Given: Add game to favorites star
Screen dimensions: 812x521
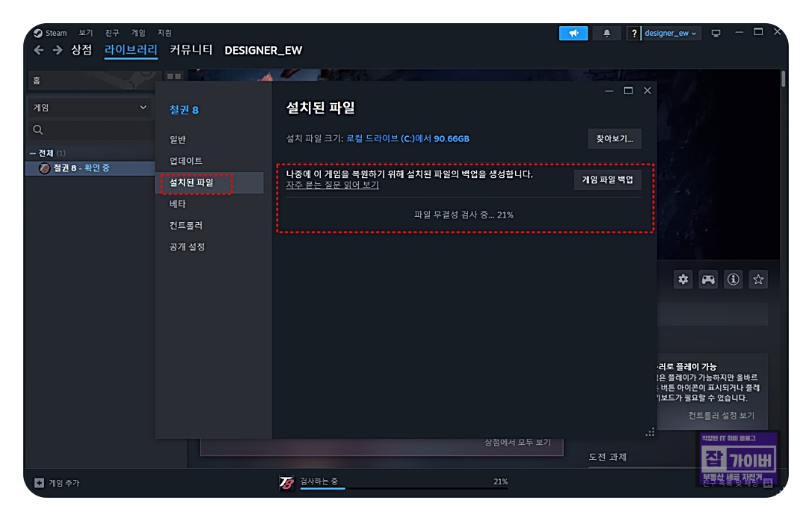Looking at the screenshot, I should 758,280.
